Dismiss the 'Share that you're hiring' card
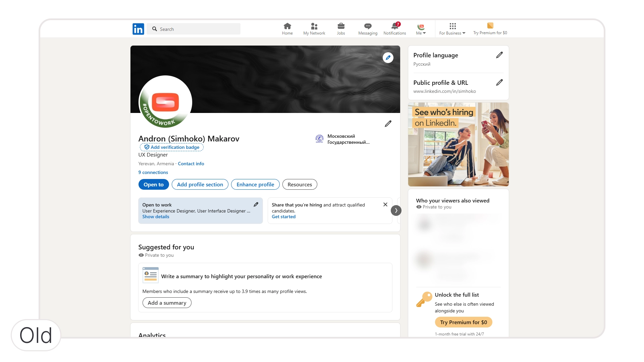 tap(385, 204)
